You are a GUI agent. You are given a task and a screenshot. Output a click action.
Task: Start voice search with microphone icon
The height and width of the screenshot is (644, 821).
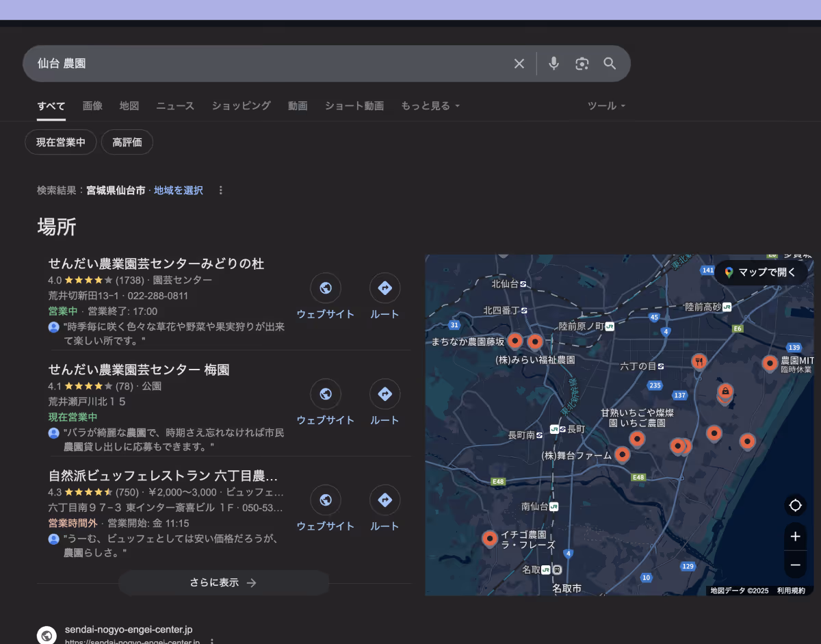(x=554, y=64)
